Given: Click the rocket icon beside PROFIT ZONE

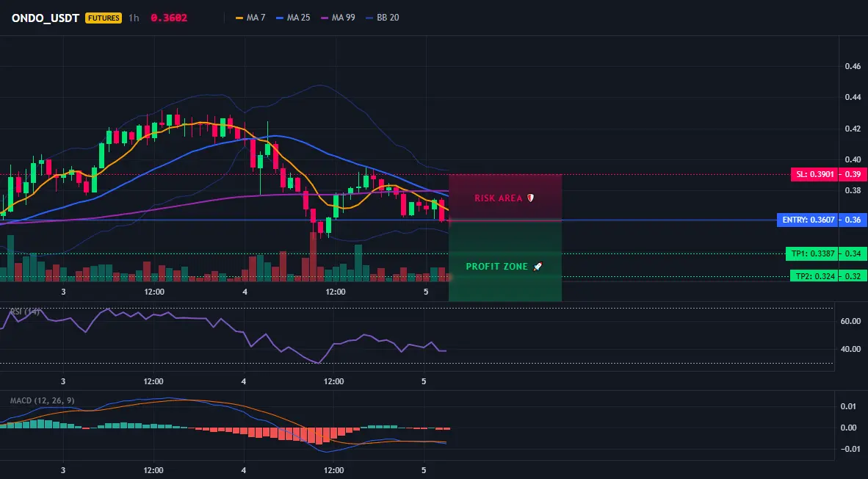Looking at the screenshot, I should pyautogui.click(x=538, y=267).
